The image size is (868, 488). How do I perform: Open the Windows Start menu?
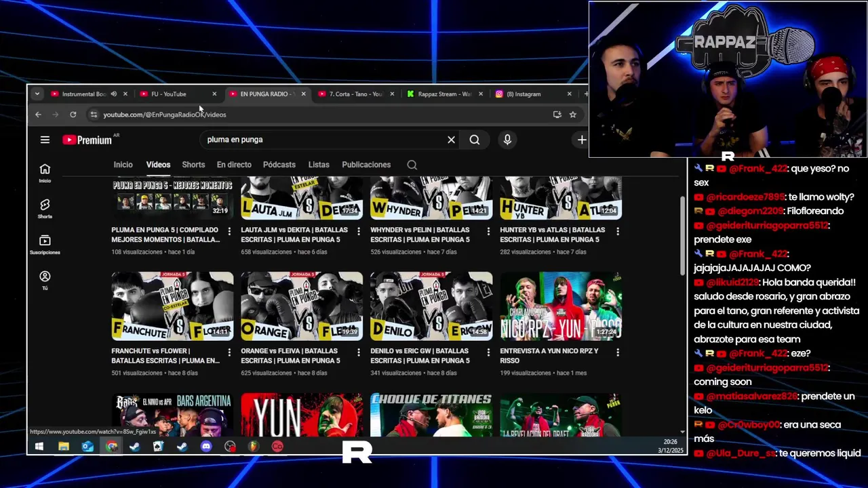tap(39, 447)
